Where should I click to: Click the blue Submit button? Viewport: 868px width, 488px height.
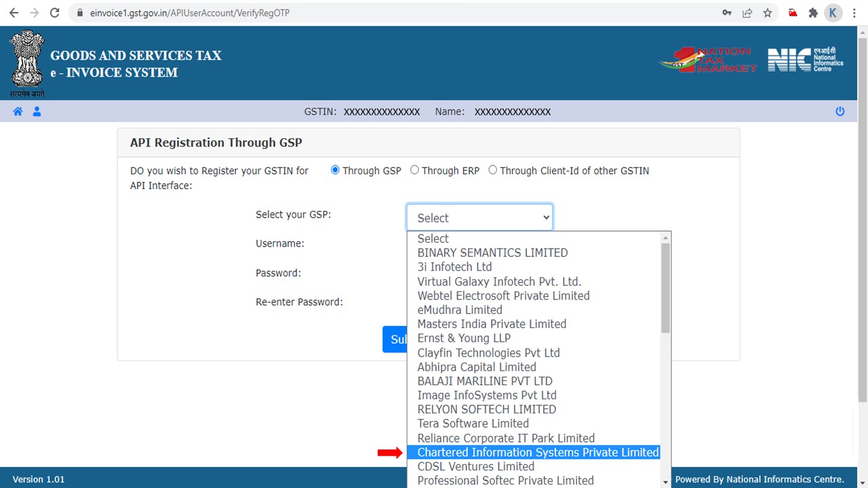point(395,340)
